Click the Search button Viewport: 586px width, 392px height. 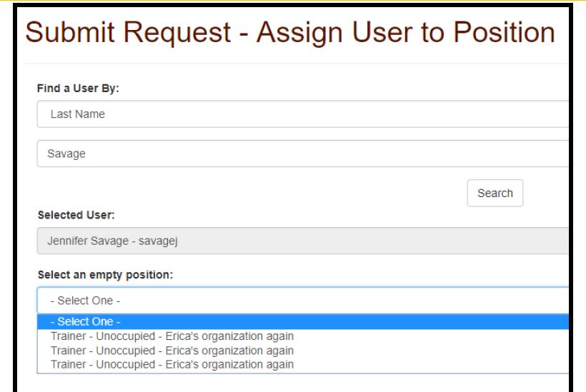click(495, 193)
